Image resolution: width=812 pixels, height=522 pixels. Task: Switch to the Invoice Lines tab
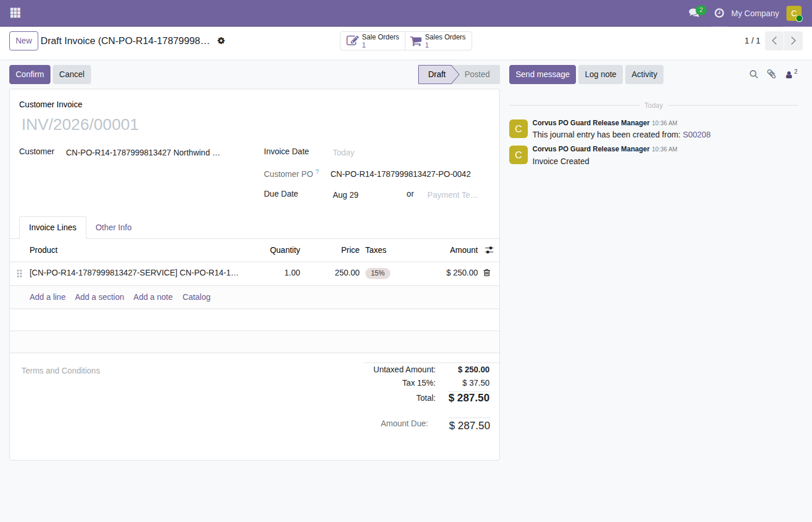tap(53, 227)
